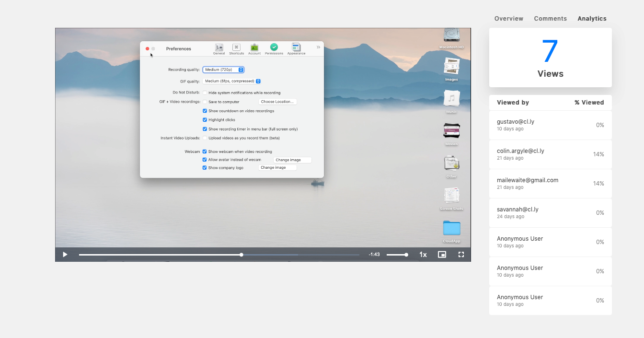
Task: Select the mailewaite@gmail.com viewer row
Action: 551,184
